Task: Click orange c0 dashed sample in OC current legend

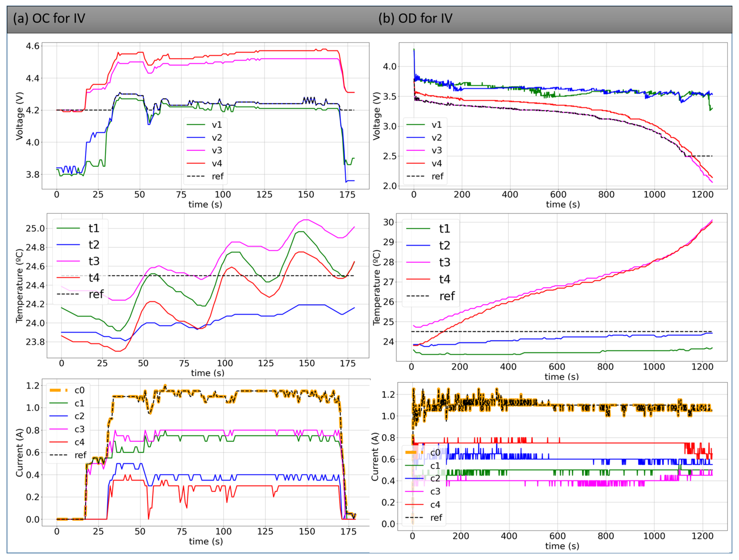Action: coord(58,390)
